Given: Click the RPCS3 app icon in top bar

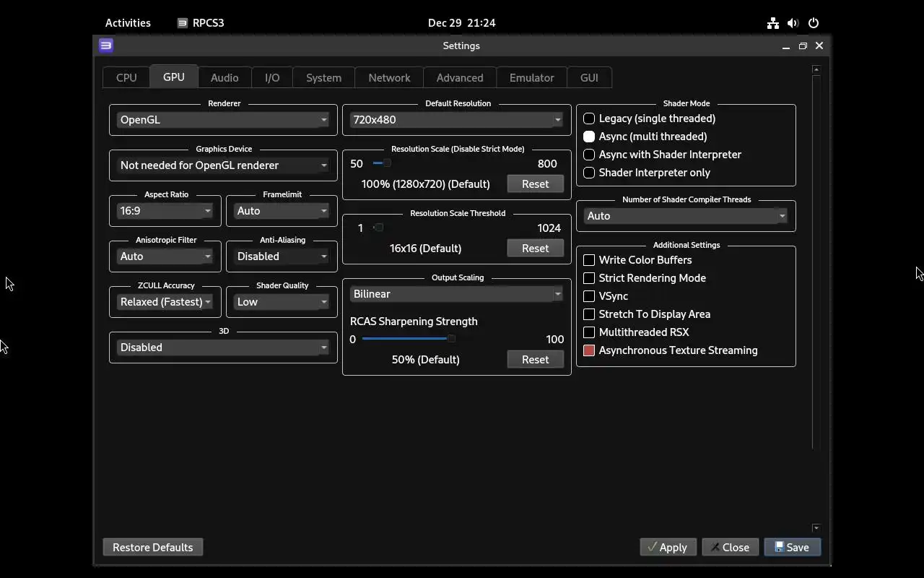Looking at the screenshot, I should point(183,23).
